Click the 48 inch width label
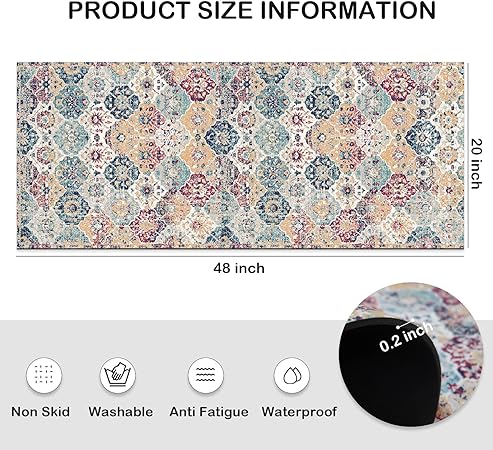493x450 pixels. 239,268
